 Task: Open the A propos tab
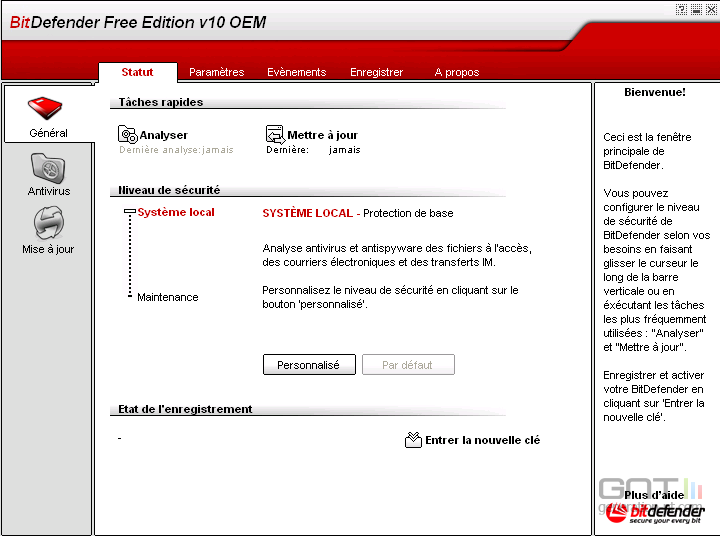(456, 72)
